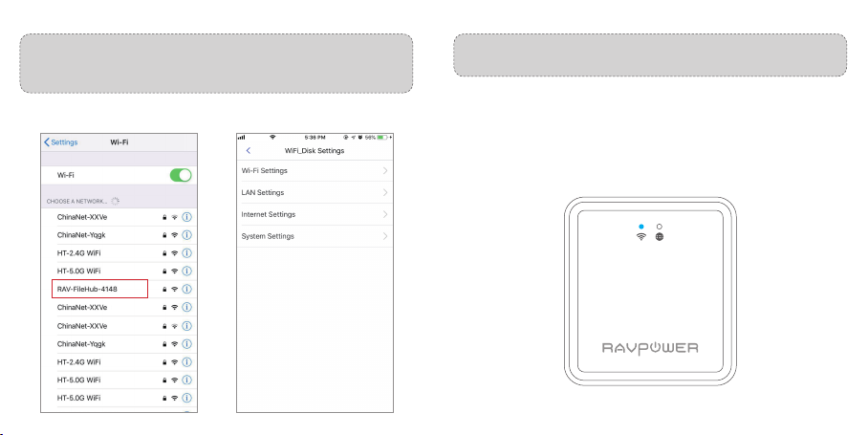Click the signal strength icon on RAV-FileHub-4148 row

click(174, 289)
